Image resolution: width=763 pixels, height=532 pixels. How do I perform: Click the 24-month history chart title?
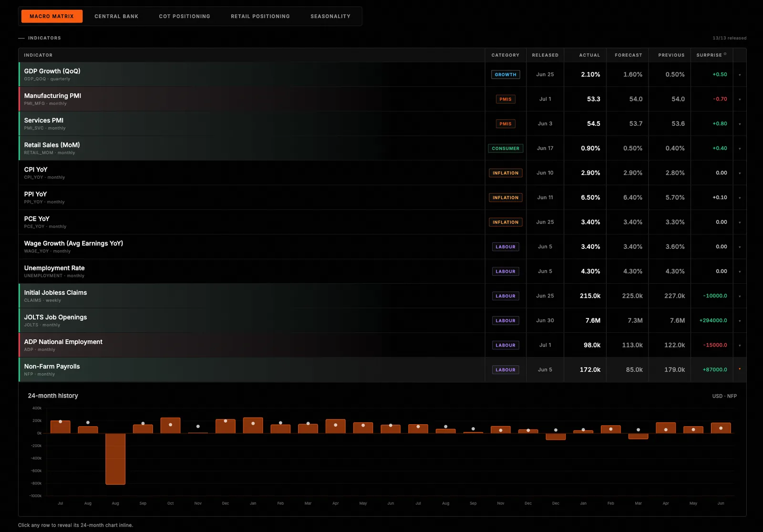[53, 396]
